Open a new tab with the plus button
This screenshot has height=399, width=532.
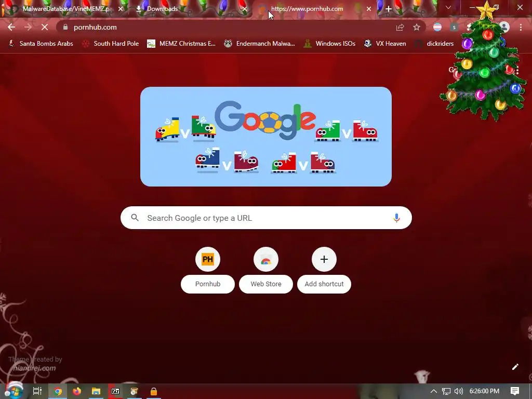click(389, 9)
